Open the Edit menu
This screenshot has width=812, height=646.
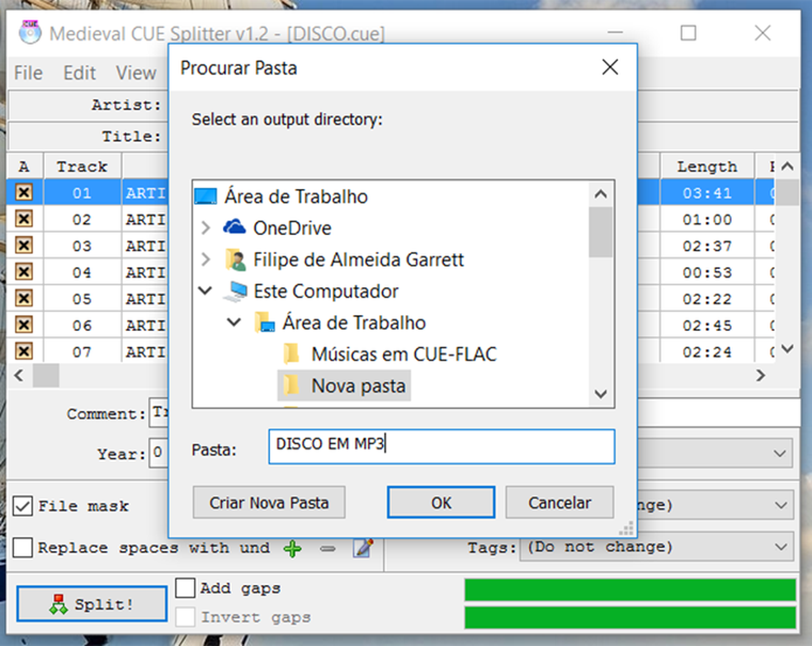click(79, 73)
